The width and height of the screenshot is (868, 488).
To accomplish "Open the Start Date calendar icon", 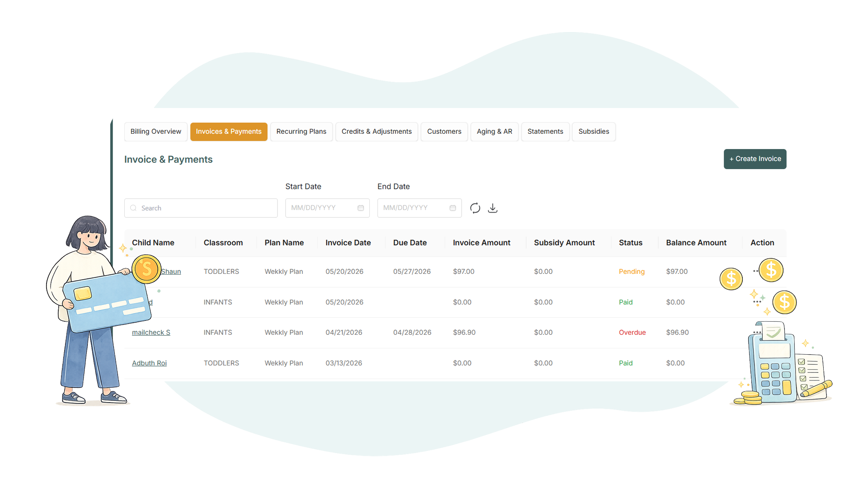I will 361,208.
